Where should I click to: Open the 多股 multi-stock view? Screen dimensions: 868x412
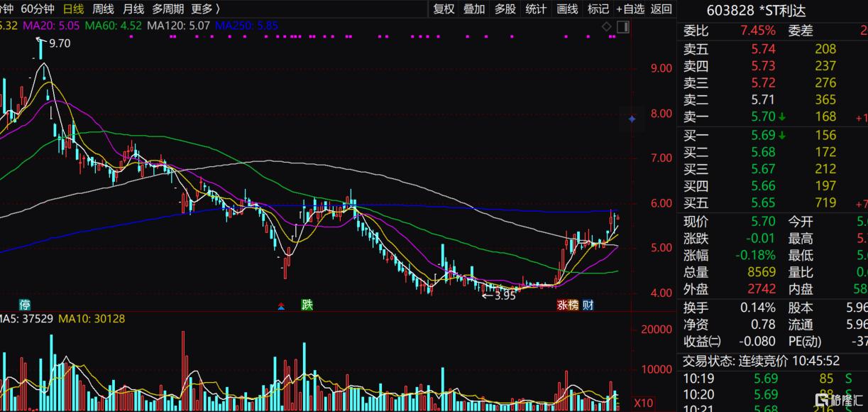[x=505, y=9]
